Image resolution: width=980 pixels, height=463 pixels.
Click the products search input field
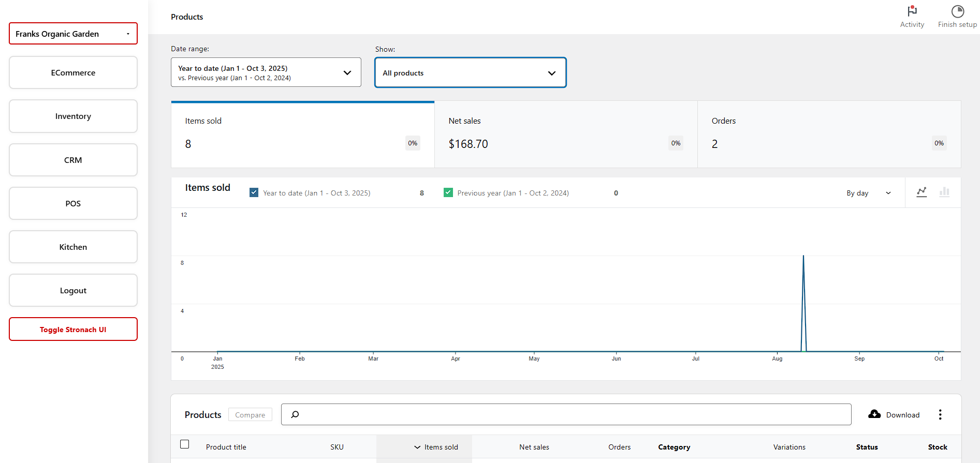coord(569,414)
